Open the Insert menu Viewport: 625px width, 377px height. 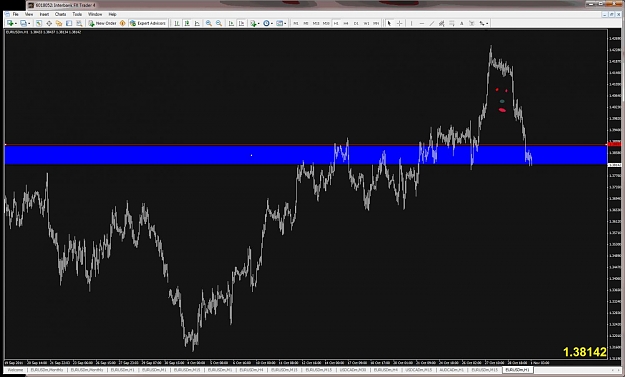(x=44, y=14)
